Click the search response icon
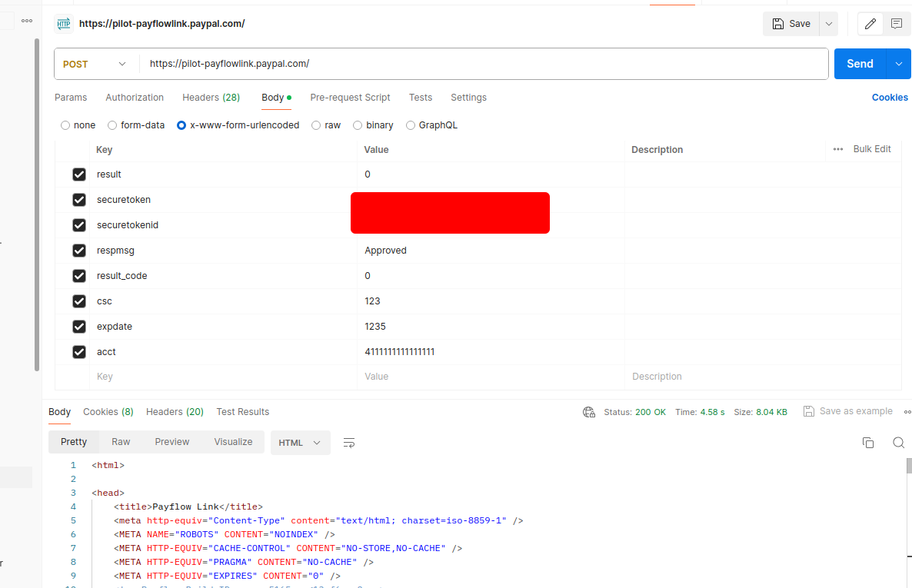Viewport: 912px width, 588px height. tap(898, 443)
